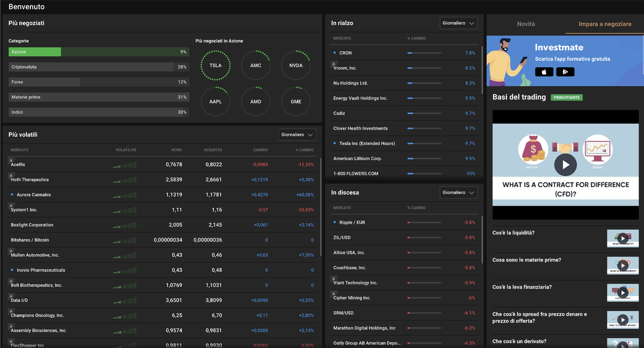Switch to the Novità tab
Screen dimensions: 644x348
pyautogui.click(x=526, y=24)
